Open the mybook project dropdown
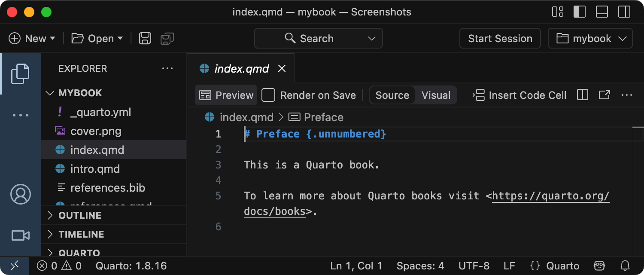The image size is (644, 275). coord(590,39)
